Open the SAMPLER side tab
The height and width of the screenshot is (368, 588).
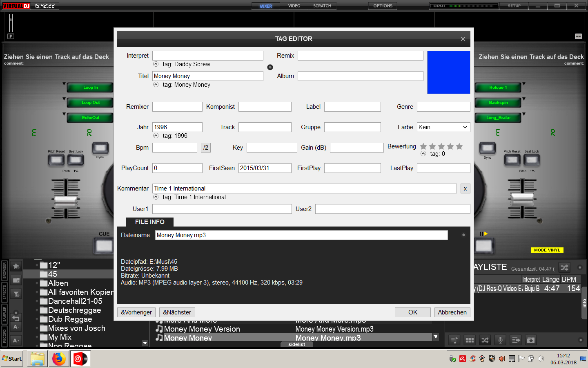(x=4, y=314)
